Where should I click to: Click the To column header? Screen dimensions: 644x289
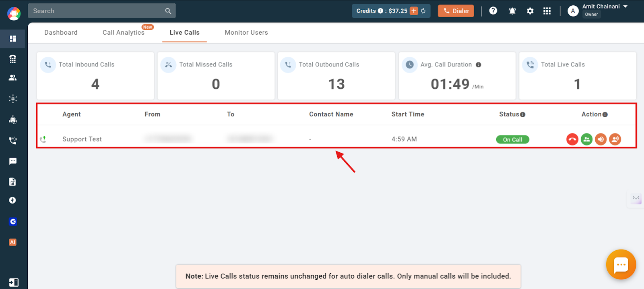[231, 114]
